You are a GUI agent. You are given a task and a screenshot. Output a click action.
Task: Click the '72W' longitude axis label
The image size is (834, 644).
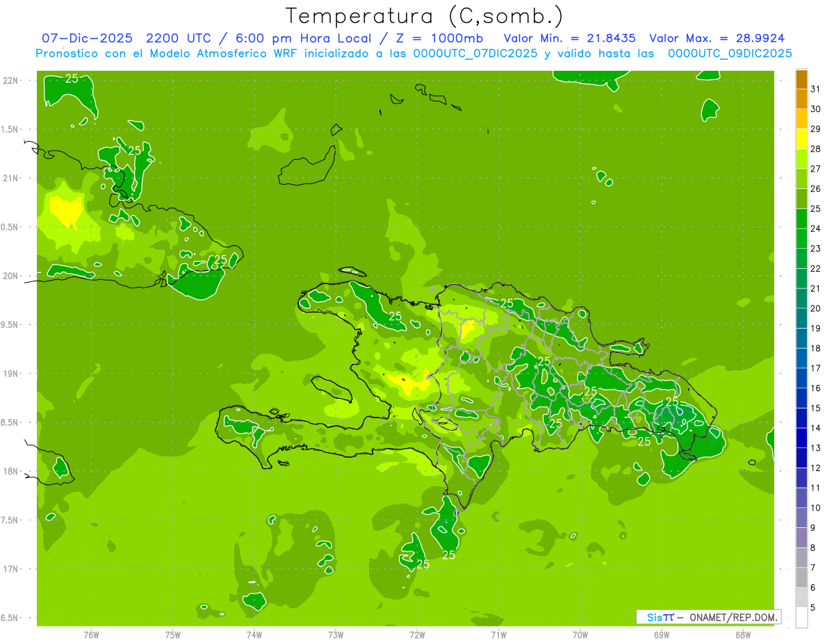tap(417, 635)
